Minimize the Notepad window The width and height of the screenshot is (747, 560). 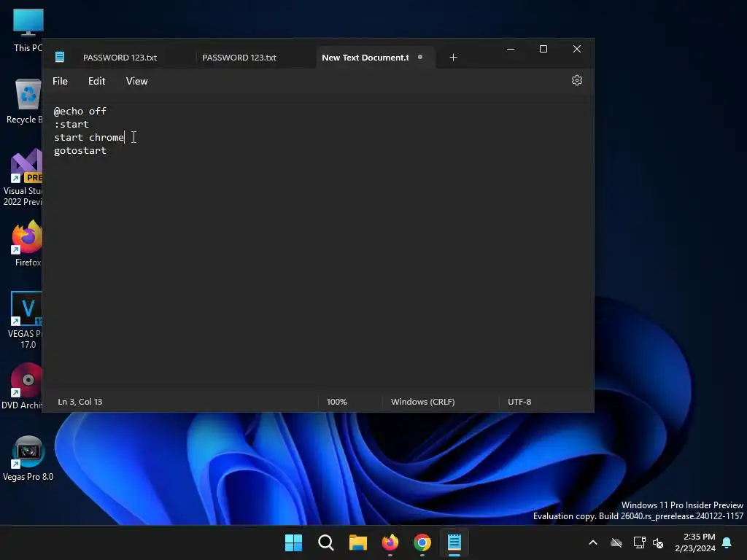coord(510,49)
